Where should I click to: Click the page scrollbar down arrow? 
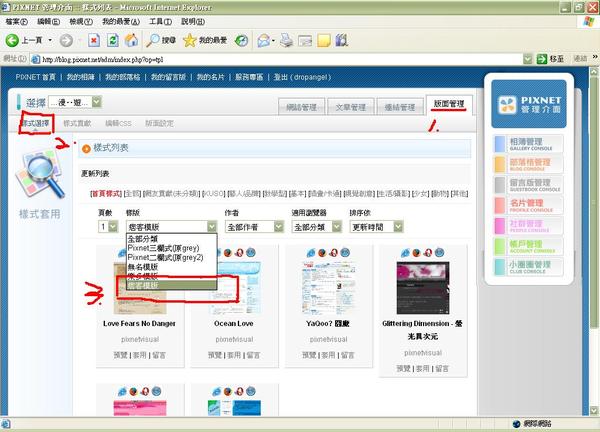tap(594, 410)
